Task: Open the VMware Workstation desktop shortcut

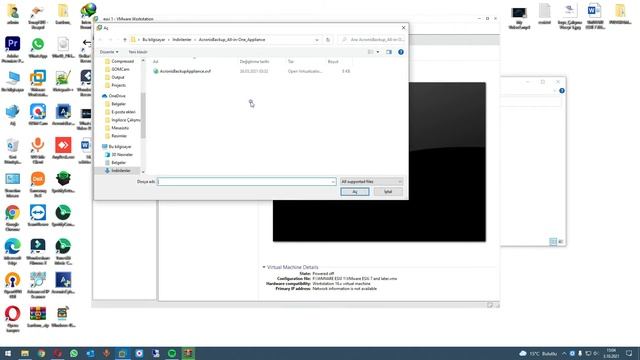Action: (x=38, y=83)
